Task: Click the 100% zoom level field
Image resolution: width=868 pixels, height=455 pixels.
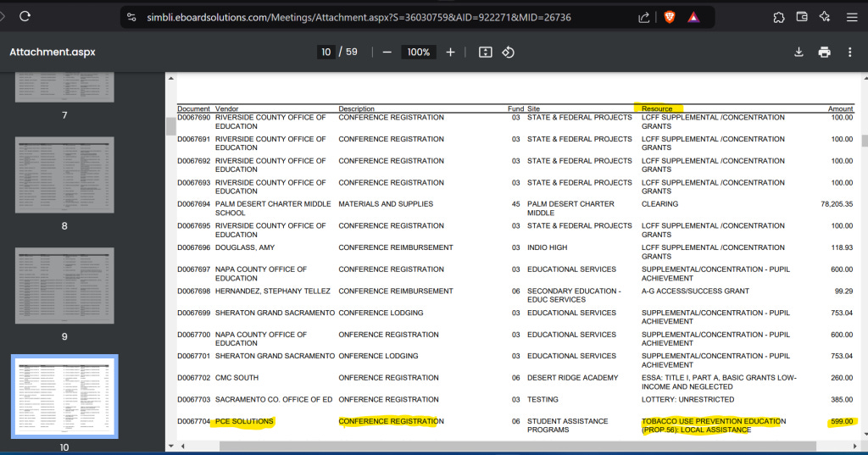Action: (419, 52)
